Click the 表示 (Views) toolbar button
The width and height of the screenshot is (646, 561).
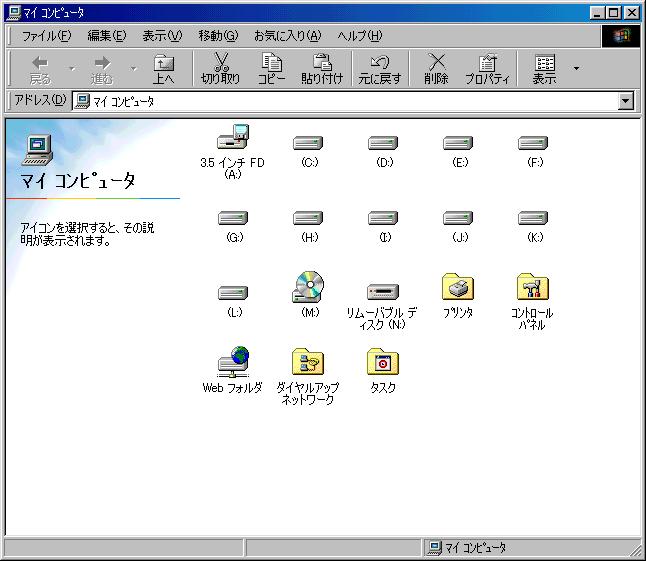pyautogui.click(x=545, y=69)
